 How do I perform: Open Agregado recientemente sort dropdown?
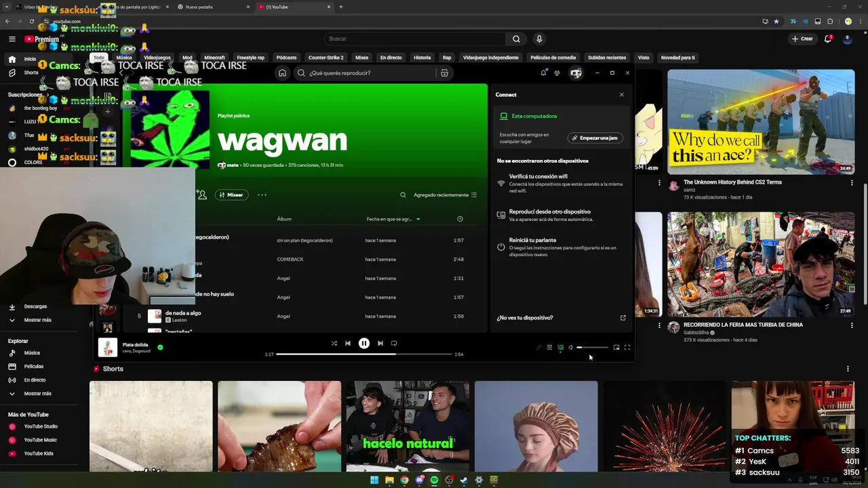point(445,195)
